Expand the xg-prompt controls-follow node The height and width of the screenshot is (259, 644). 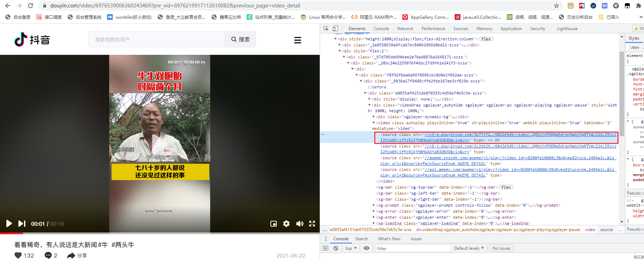click(374, 205)
